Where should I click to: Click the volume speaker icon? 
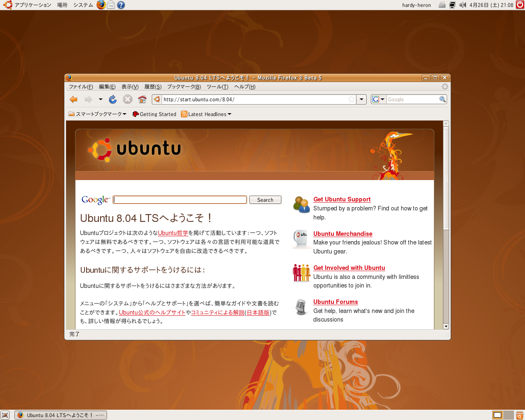[x=463, y=5]
